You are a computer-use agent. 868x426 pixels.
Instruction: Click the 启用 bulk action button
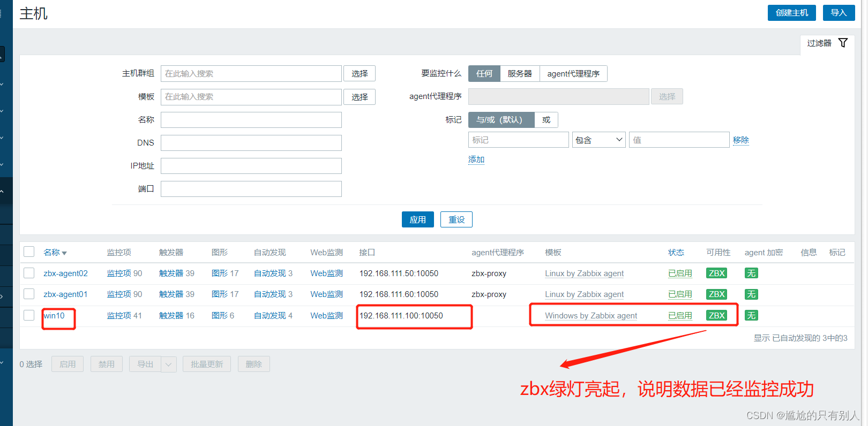click(x=68, y=364)
